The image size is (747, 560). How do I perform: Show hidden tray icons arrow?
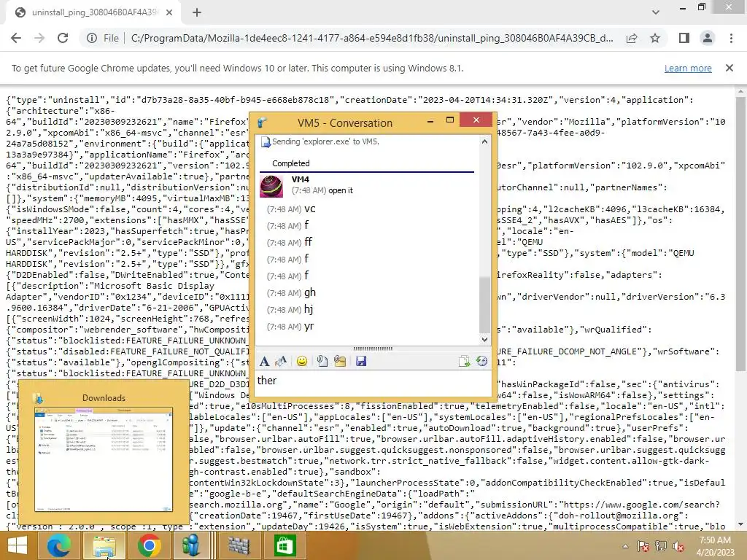coord(625,546)
